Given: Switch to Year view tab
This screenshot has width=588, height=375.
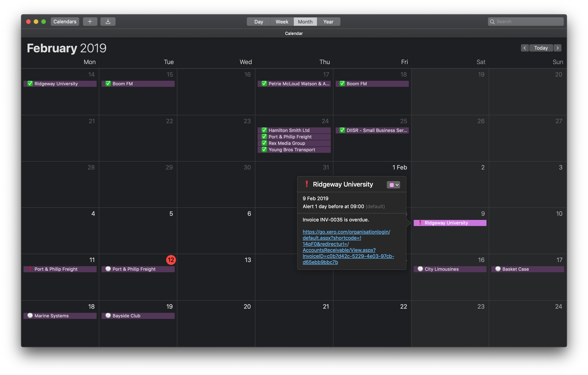Looking at the screenshot, I should point(328,22).
